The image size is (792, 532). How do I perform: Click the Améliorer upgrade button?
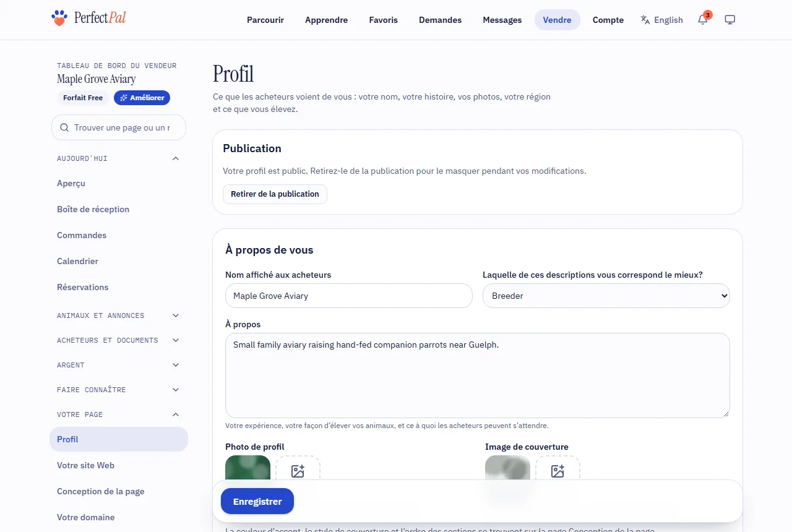[x=142, y=98]
